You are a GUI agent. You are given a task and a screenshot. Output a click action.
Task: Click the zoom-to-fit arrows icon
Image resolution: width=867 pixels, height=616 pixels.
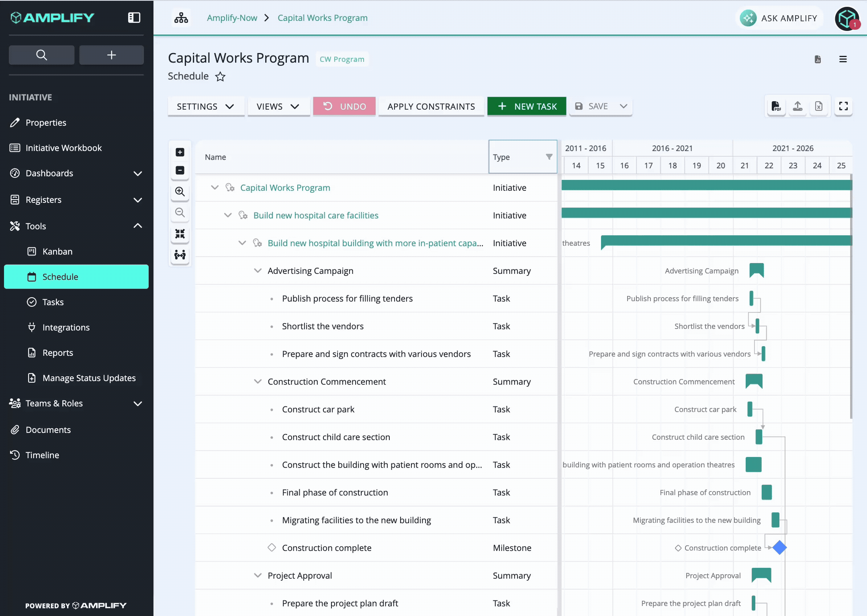tap(180, 234)
